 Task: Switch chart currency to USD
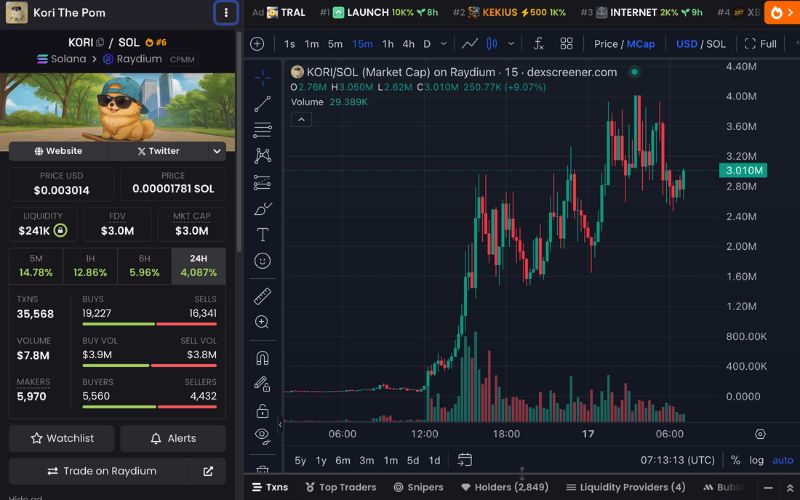tap(686, 44)
